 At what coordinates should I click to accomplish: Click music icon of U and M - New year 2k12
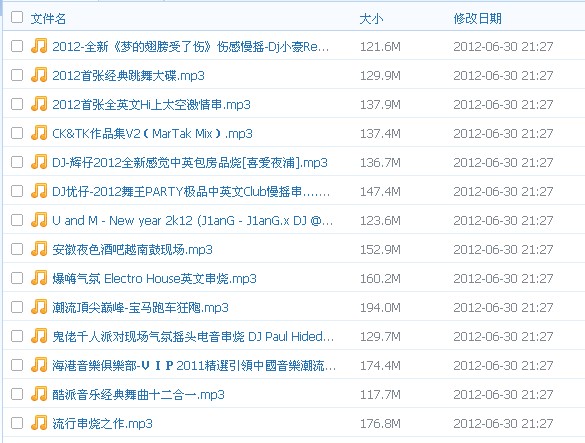point(39,220)
